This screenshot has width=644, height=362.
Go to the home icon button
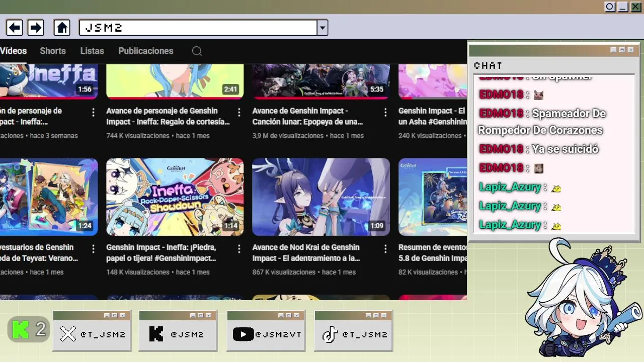[x=62, y=28]
